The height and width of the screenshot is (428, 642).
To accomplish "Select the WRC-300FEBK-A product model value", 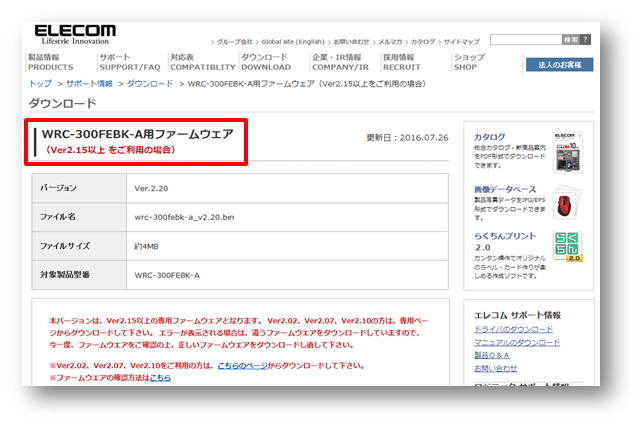I will pyautogui.click(x=167, y=275).
